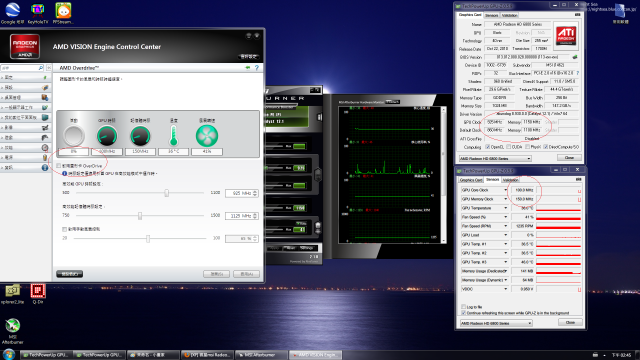640x360 pixels.
Task: Open Fan Speed (RPM) sensor dropdown
Action: point(505,226)
